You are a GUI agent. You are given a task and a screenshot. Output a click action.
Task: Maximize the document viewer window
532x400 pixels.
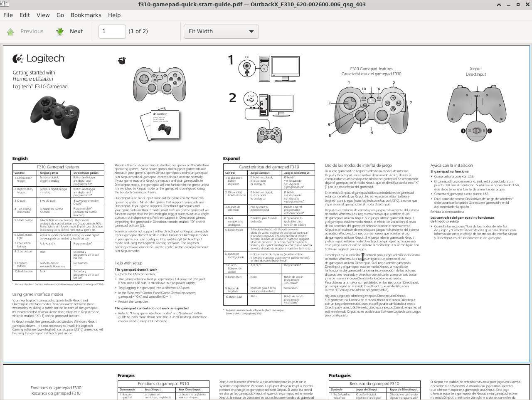click(x=518, y=5)
